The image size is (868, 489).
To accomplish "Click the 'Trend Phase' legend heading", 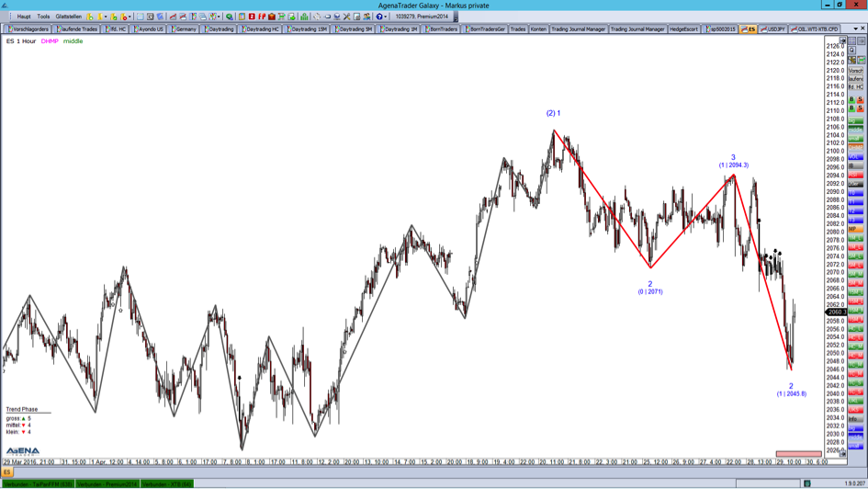I will click(22, 409).
